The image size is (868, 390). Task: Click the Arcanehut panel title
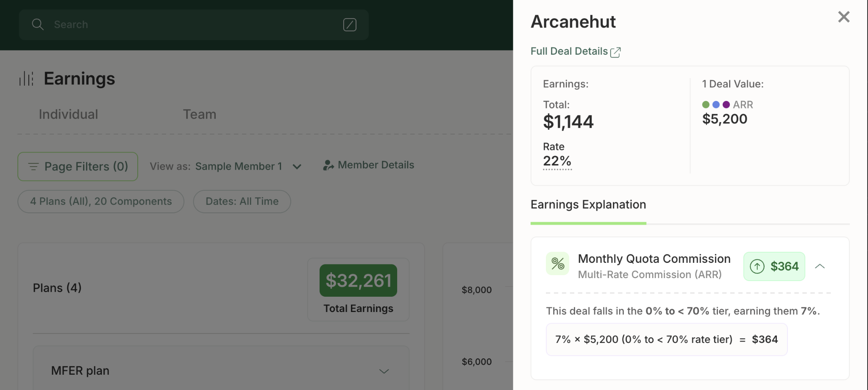point(573,22)
